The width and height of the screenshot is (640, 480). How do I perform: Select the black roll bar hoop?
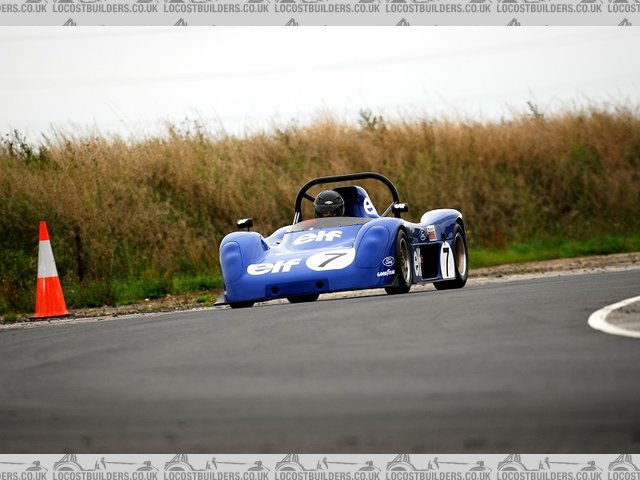click(345, 179)
